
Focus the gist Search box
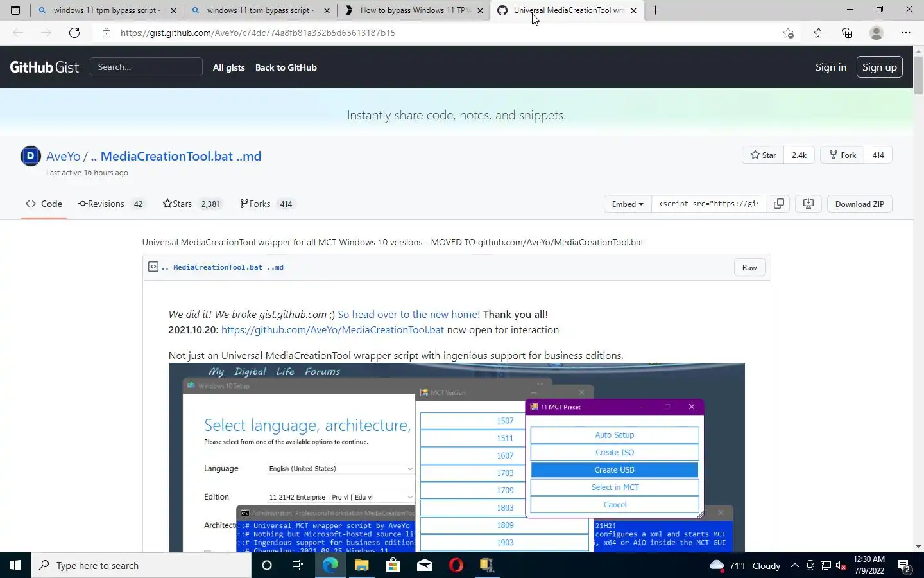[x=146, y=67]
